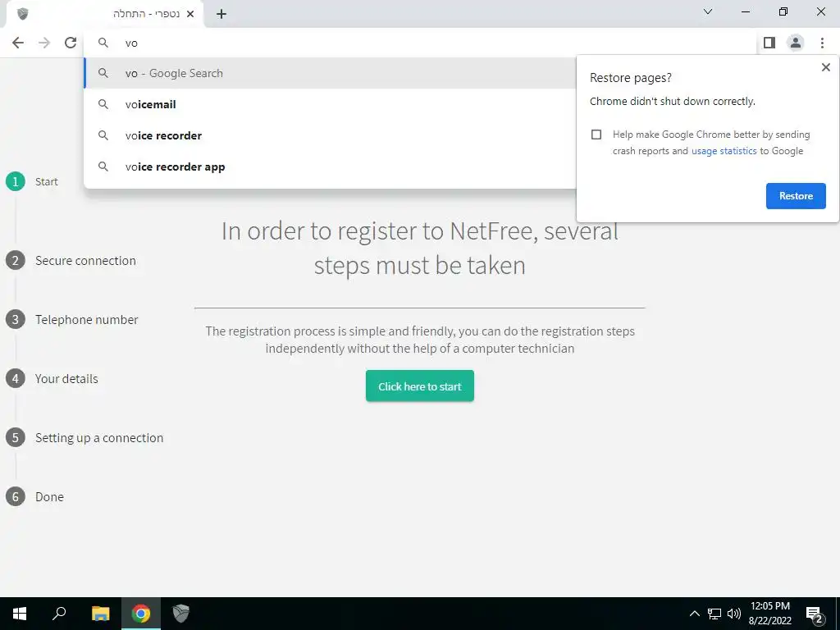Click the Restore button

[796, 196]
